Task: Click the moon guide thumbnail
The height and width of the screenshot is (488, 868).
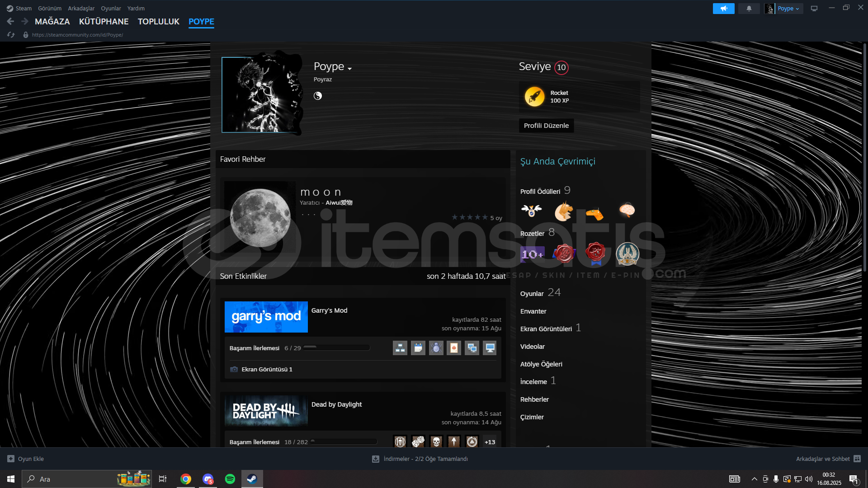Action: pyautogui.click(x=260, y=217)
